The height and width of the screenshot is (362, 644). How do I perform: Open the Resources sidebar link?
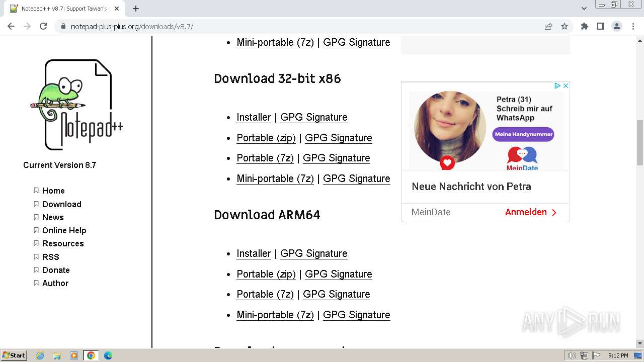coord(63,243)
